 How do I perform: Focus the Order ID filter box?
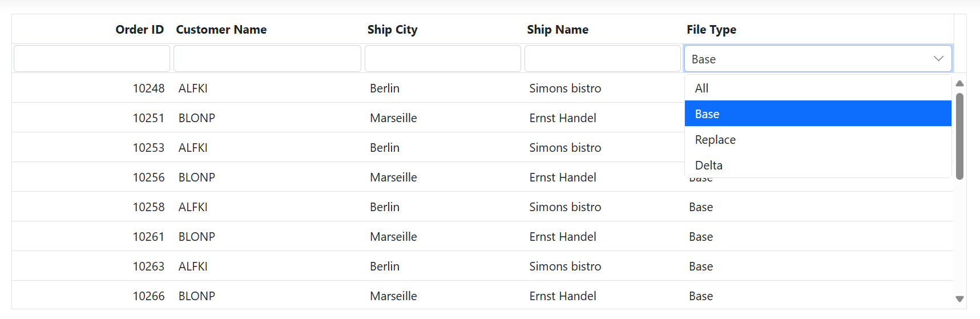pyautogui.click(x=92, y=59)
